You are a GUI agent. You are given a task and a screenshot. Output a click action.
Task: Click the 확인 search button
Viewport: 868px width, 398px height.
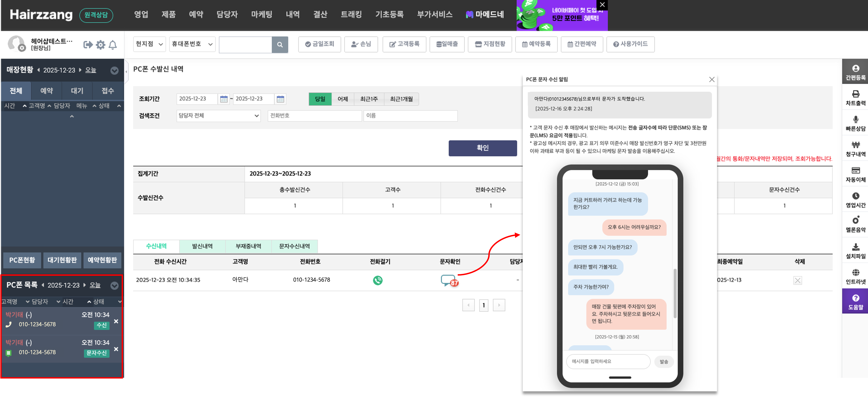[482, 148]
